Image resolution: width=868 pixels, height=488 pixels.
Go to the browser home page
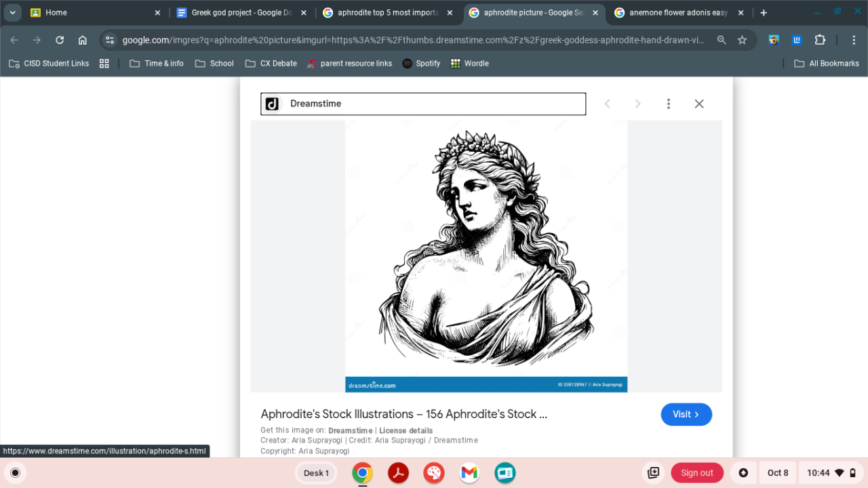[83, 40]
